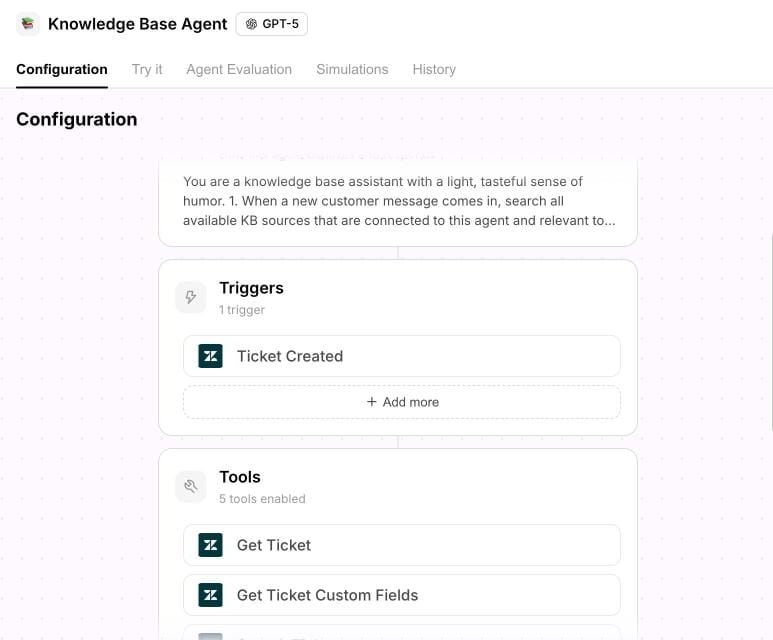Click plus icon in Add more
773x640 pixels.
click(372, 402)
